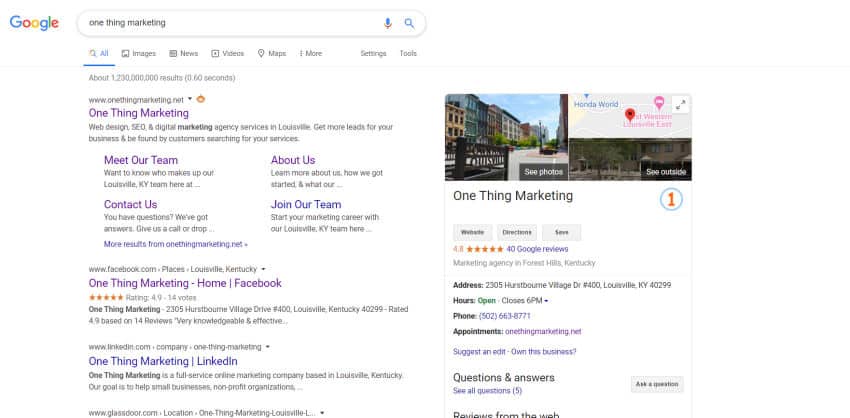Click the Hours label in knowledge panel
This screenshot has height=418, width=850.
[464, 301]
